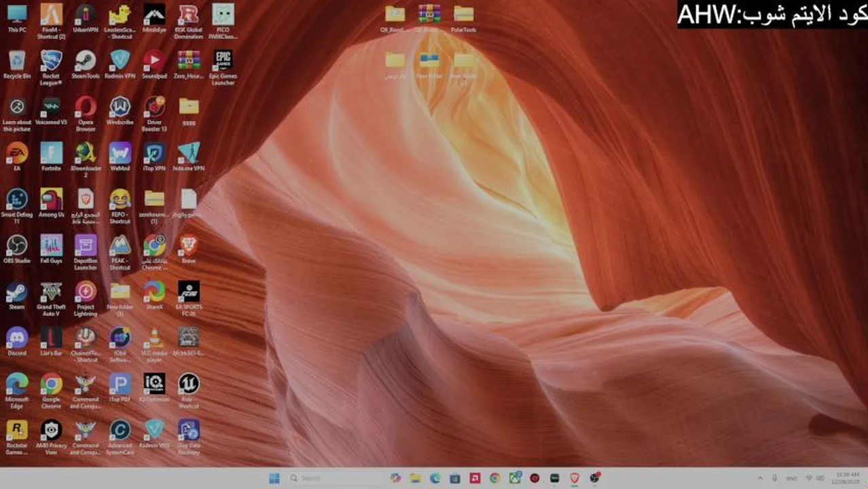Open AMD Software from the taskbar
The height and width of the screenshot is (489, 868).
point(475,478)
